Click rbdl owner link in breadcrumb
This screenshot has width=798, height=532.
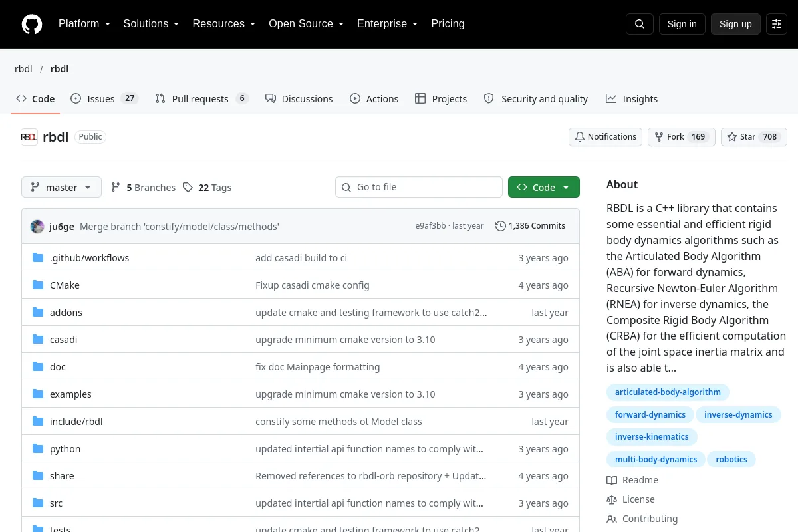23,69
